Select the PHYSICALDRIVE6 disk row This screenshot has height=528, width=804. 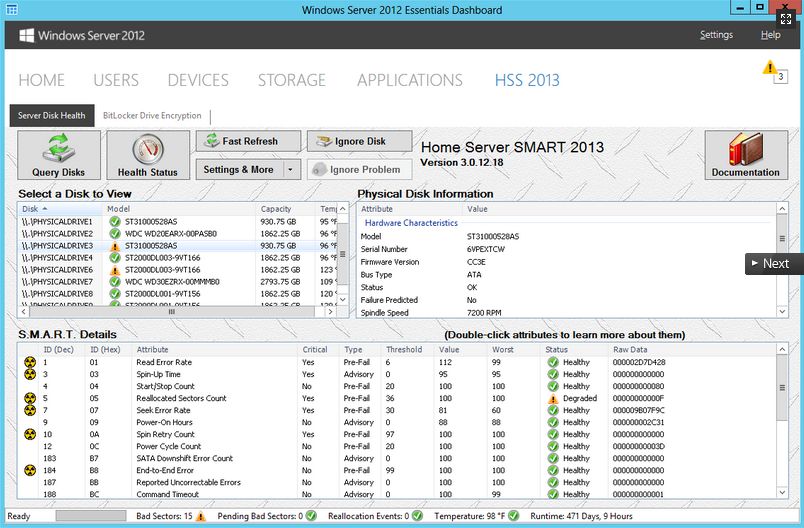point(56,270)
